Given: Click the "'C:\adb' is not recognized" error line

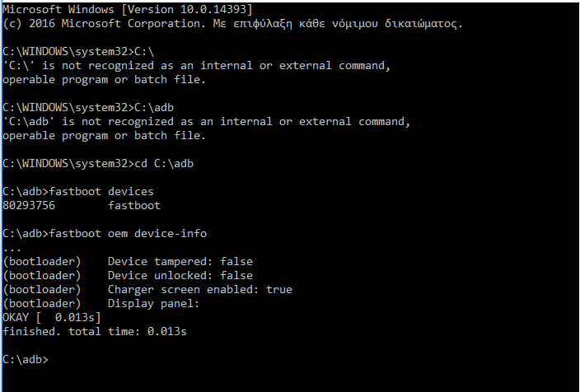Looking at the screenshot, I should click(206, 121).
